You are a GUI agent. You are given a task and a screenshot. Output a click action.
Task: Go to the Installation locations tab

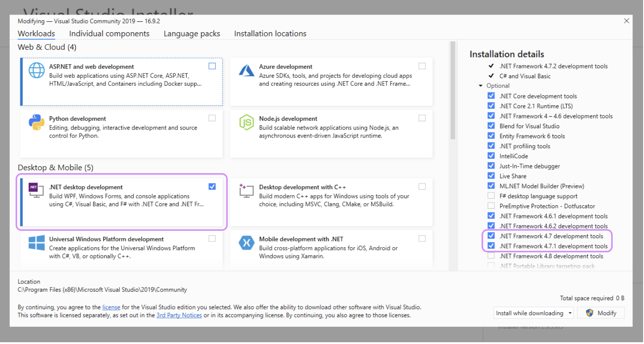[270, 34]
